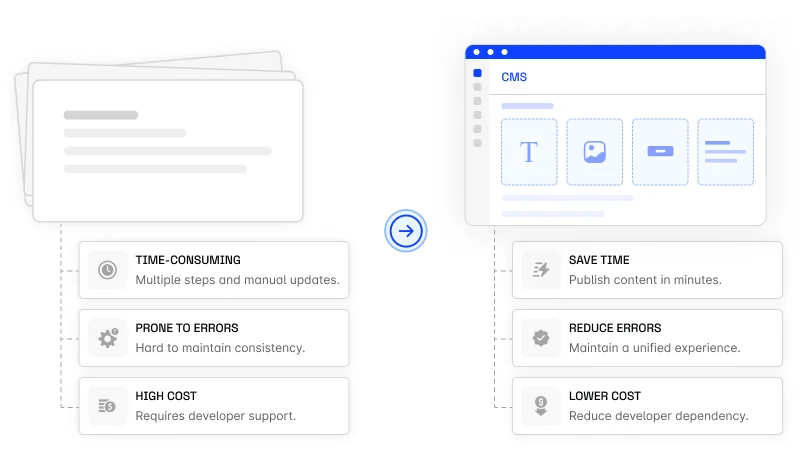811x457 pixels.
Task: Click the blue title bar of CMS window
Action: [615, 52]
